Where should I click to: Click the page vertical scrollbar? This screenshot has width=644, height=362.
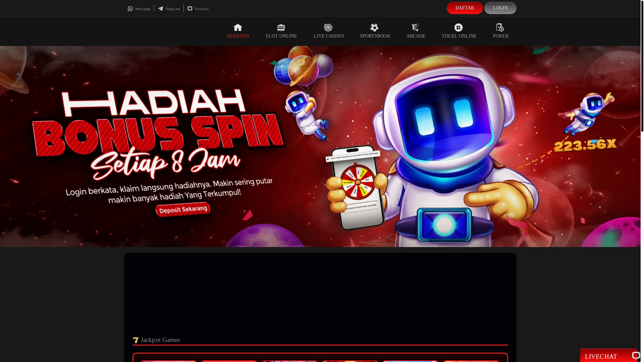coord(642,67)
